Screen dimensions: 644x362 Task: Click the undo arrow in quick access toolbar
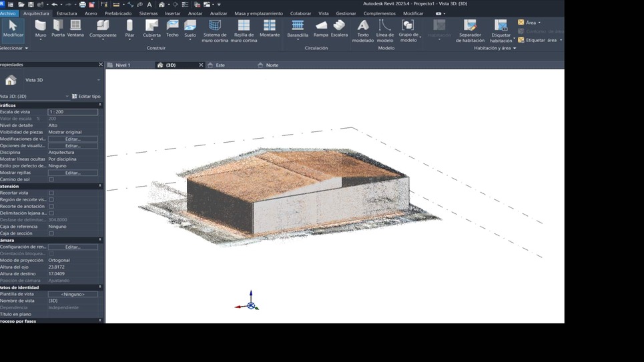54,5
